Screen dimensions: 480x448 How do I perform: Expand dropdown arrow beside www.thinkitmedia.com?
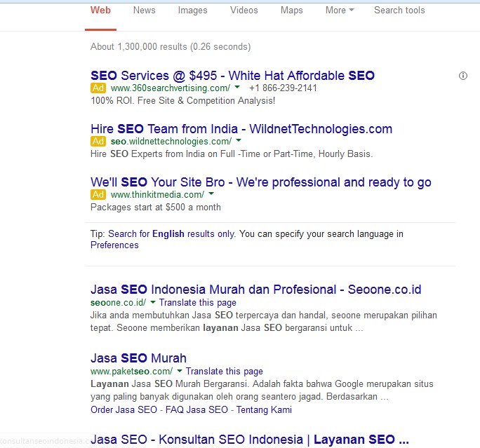coord(211,195)
